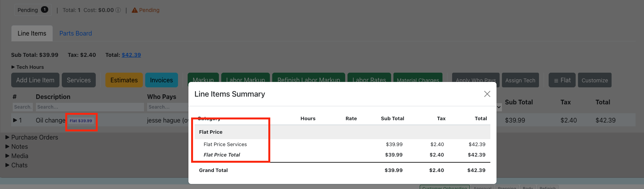Open the Media section
The width and height of the screenshot is (644, 189).
[17, 156]
